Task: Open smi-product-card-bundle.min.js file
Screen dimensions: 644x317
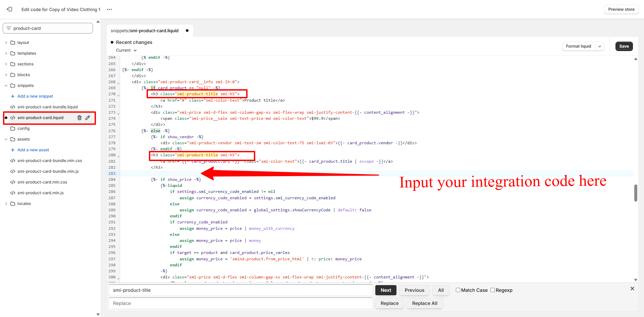Action: [48, 171]
